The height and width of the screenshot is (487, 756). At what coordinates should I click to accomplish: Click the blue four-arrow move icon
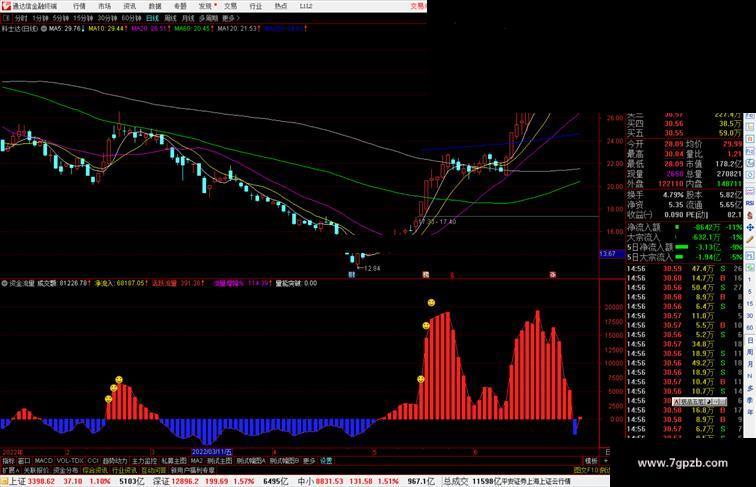click(x=750, y=227)
